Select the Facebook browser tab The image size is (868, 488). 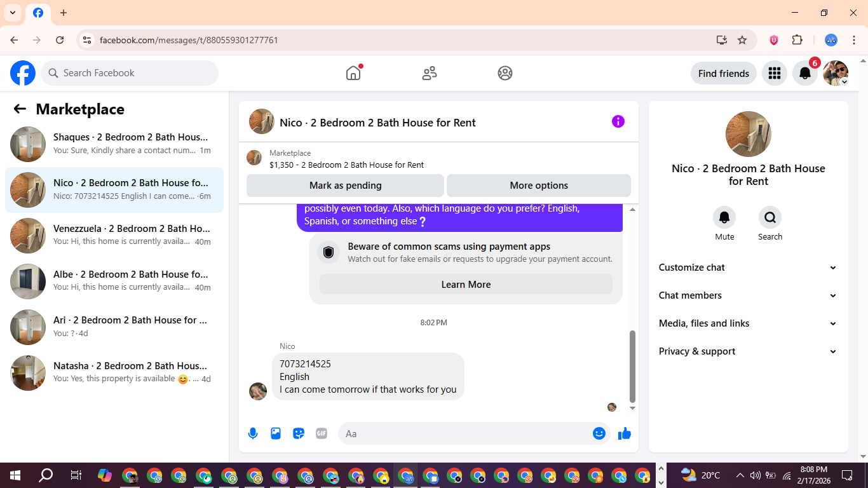(x=38, y=13)
